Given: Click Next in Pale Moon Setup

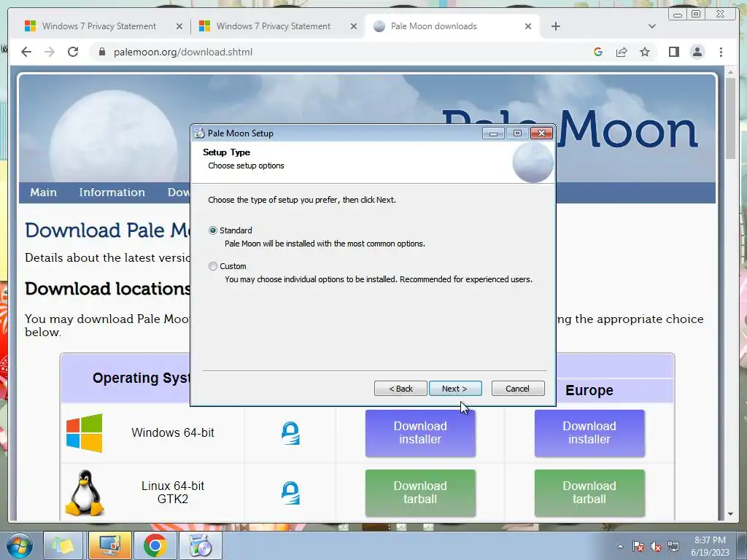Looking at the screenshot, I should (455, 389).
